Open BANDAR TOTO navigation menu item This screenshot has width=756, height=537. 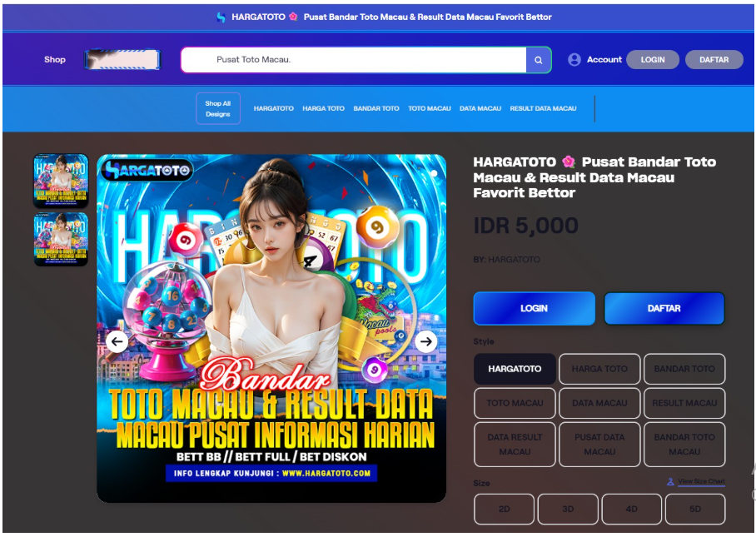(x=376, y=108)
